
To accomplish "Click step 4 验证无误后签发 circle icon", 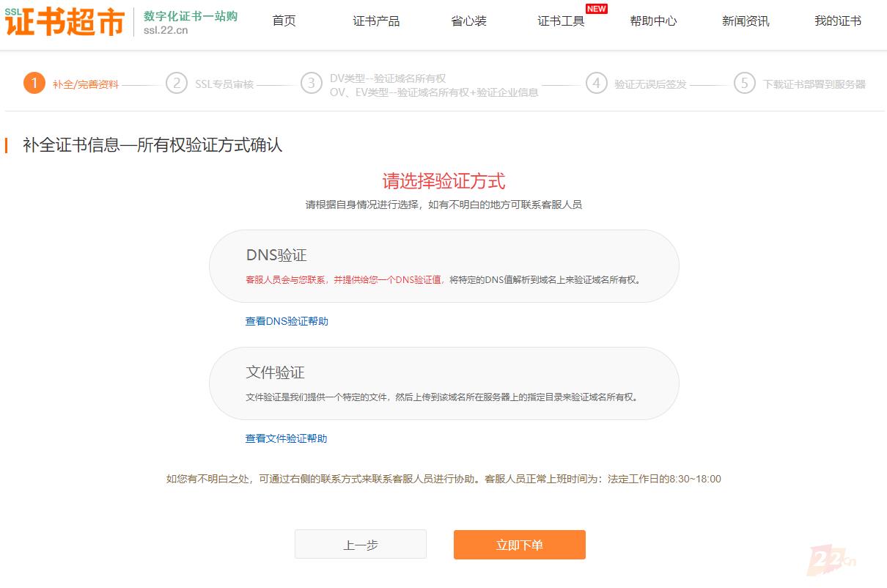I will point(597,83).
